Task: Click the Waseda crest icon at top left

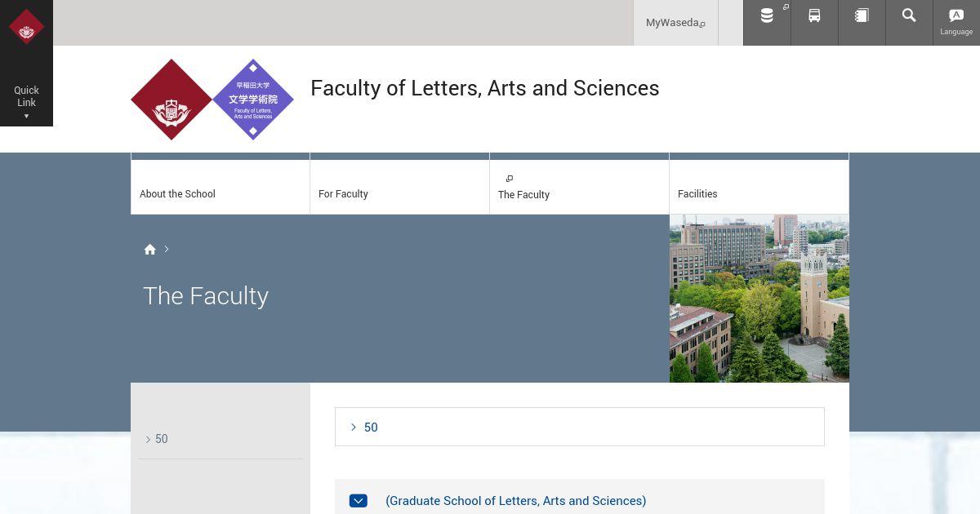Action: coord(26,27)
